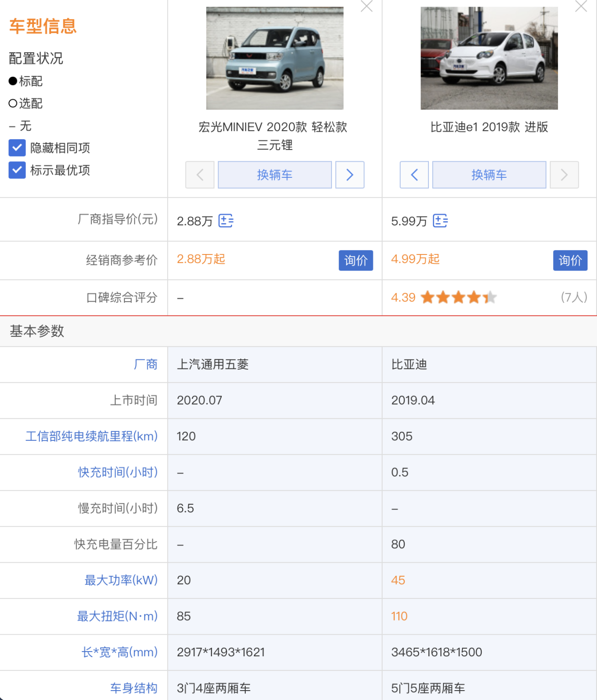The width and height of the screenshot is (597, 700).
Task: Click the highlighted 110 max torque value
Action: point(399,616)
